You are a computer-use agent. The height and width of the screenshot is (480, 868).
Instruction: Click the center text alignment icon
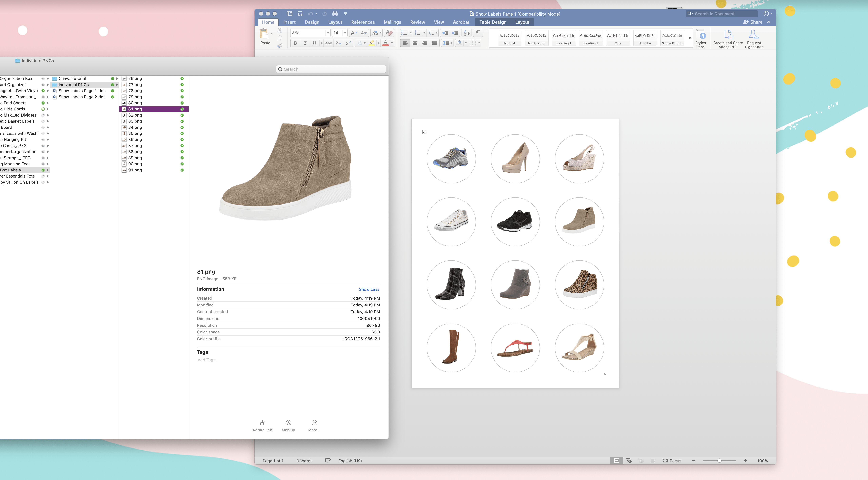pyautogui.click(x=415, y=43)
